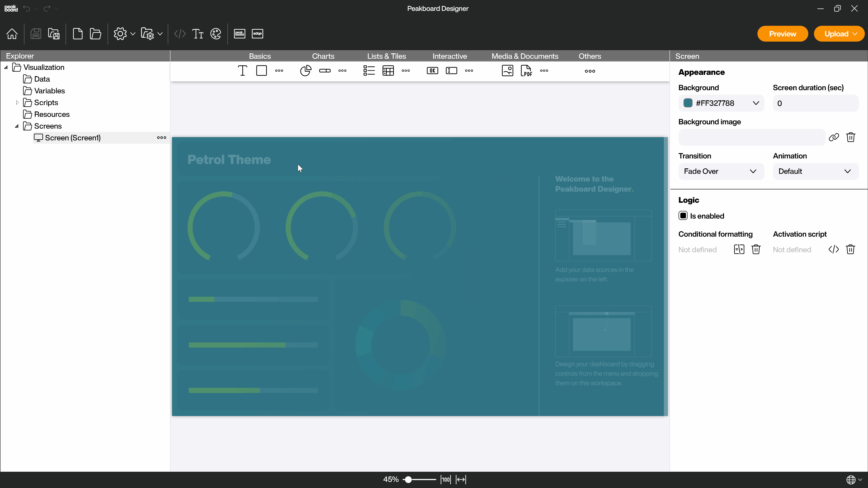Select the table/grid list tool
This screenshot has height=488, width=868.
(388, 70)
